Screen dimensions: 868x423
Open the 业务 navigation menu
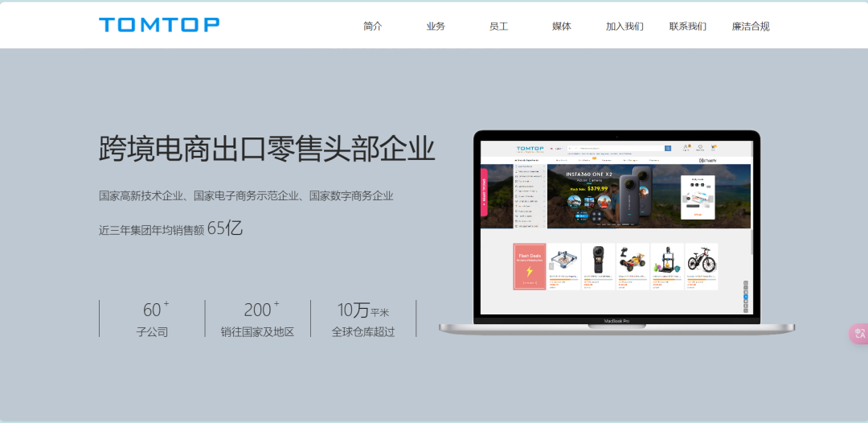pyautogui.click(x=436, y=26)
